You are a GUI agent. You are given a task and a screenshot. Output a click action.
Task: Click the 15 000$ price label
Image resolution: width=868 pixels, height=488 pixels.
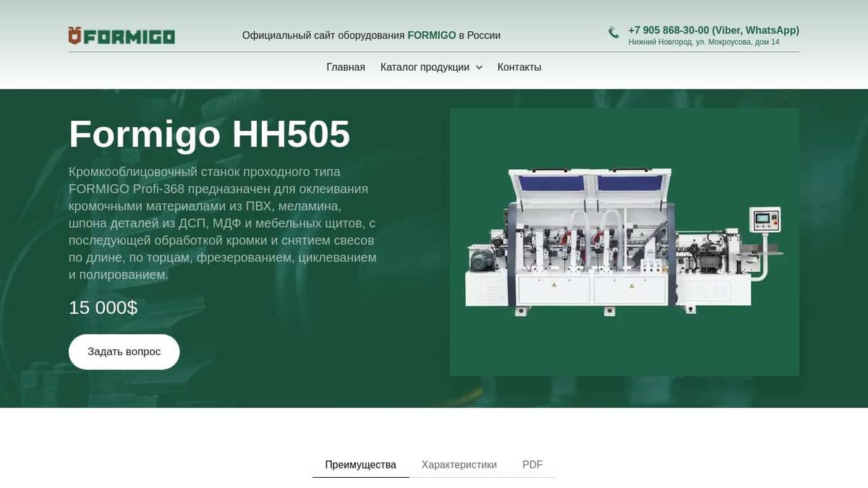pos(102,307)
